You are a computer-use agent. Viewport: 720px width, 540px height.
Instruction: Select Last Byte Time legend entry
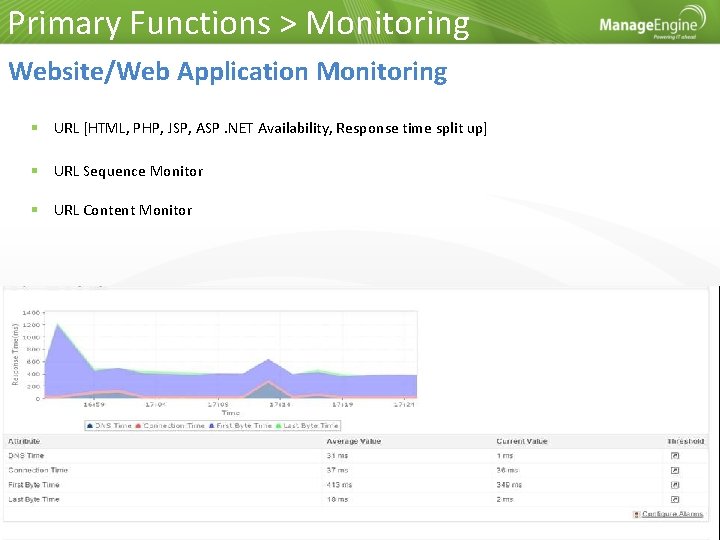coord(307,426)
